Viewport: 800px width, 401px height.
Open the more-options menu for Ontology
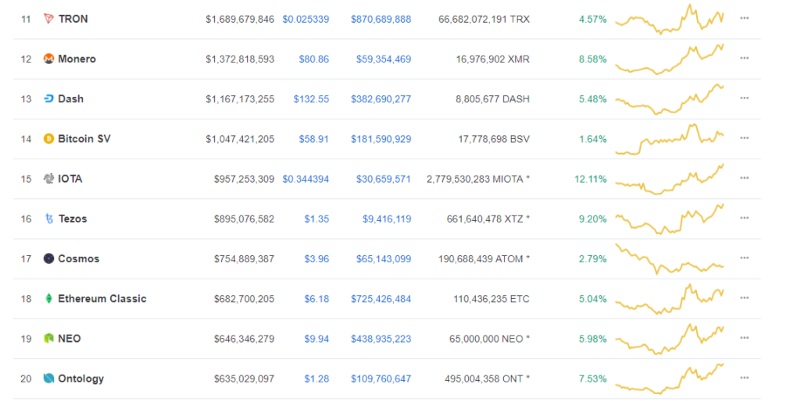[744, 378]
